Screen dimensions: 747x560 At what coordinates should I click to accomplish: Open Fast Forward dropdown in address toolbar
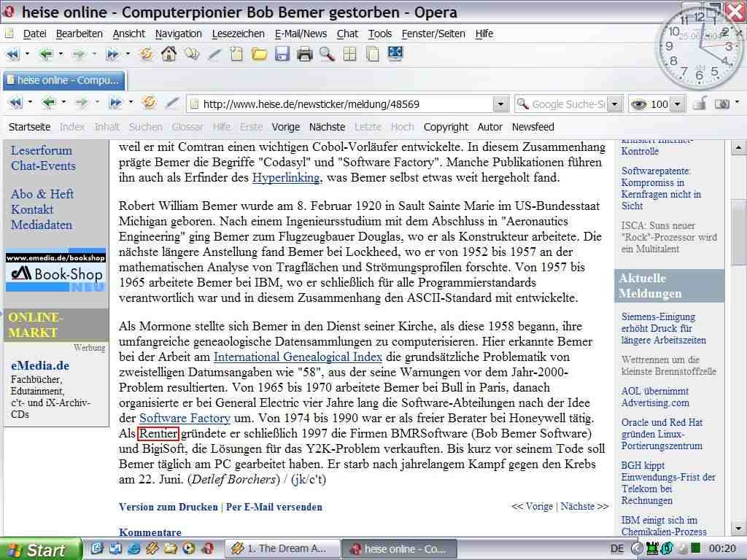(x=131, y=102)
